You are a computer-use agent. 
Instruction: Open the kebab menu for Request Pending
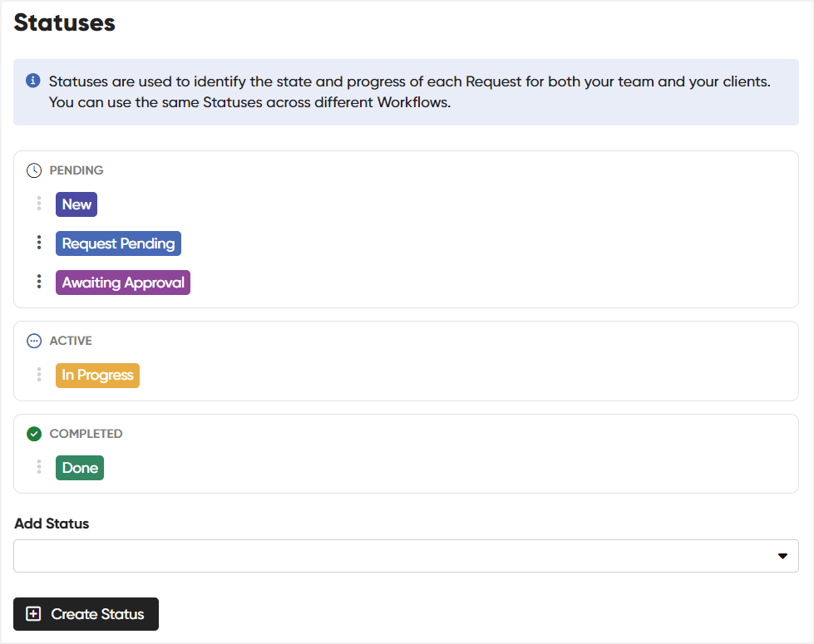39,243
